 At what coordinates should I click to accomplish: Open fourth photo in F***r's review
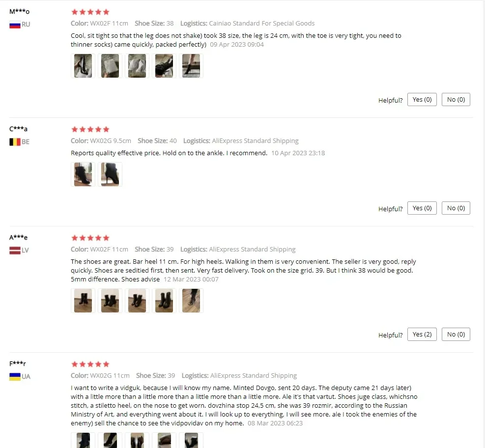(x=164, y=440)
